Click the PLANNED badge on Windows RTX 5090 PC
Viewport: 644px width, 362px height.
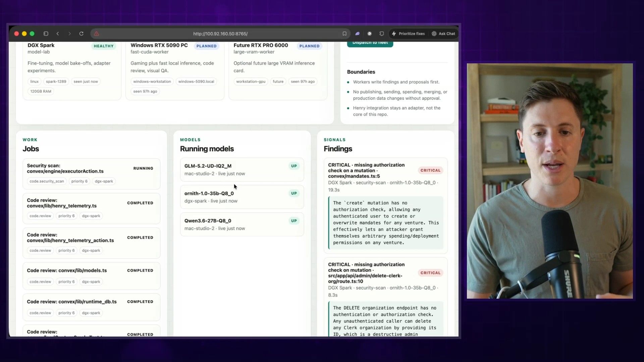pos(206,46)
